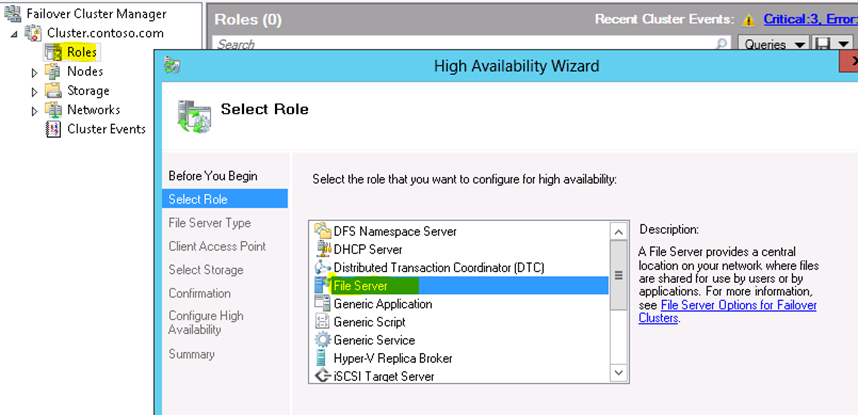
Task: Select Cluster Events in the tree
Action: (x=106, y=129)
